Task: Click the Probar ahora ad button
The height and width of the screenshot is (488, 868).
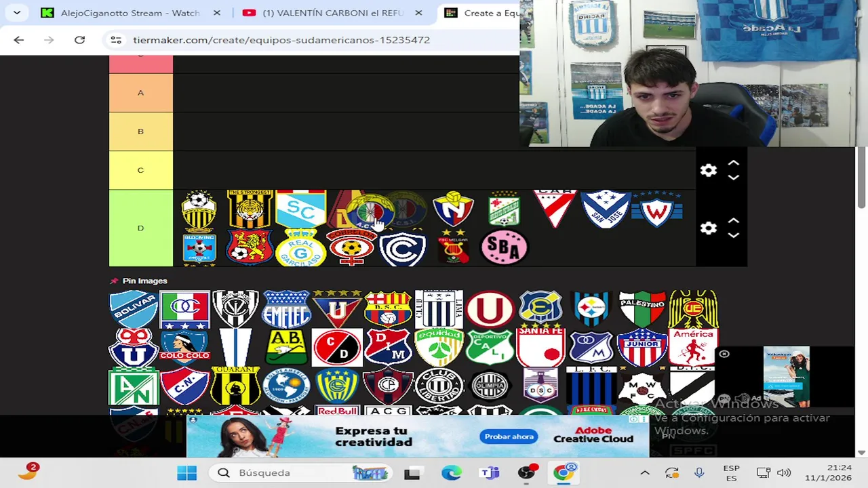Action: click(x=509, y=436)
